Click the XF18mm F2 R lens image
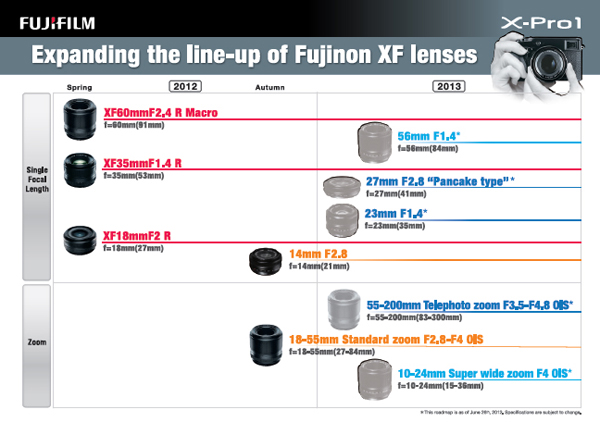 pyautogui.click(x=80, y=240)
